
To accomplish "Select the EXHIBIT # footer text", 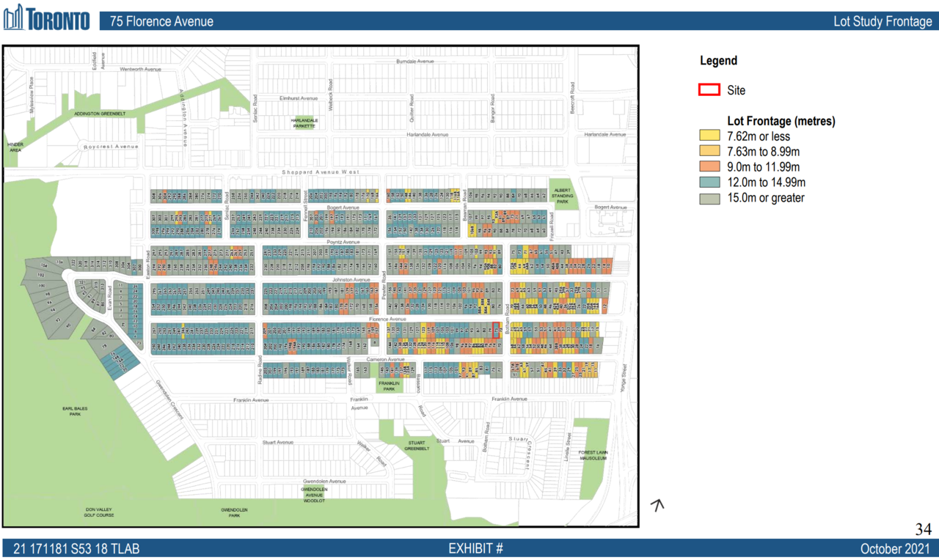I will 475,549.
